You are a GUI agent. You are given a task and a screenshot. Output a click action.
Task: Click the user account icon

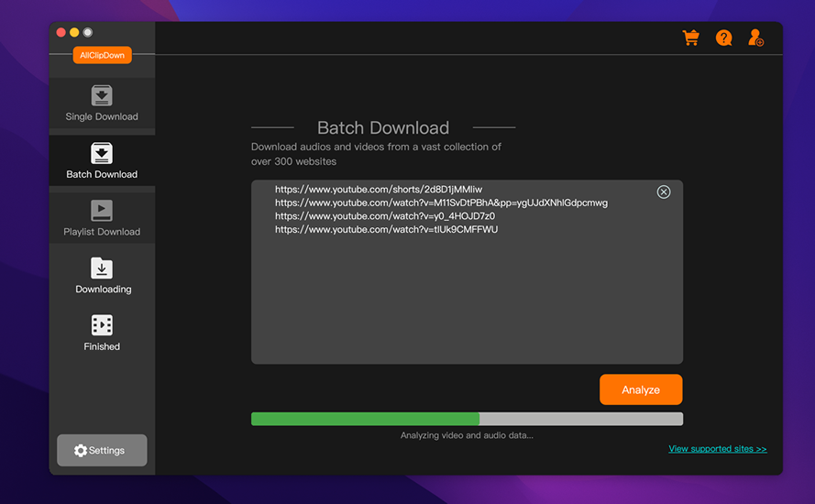pos(755,38)
